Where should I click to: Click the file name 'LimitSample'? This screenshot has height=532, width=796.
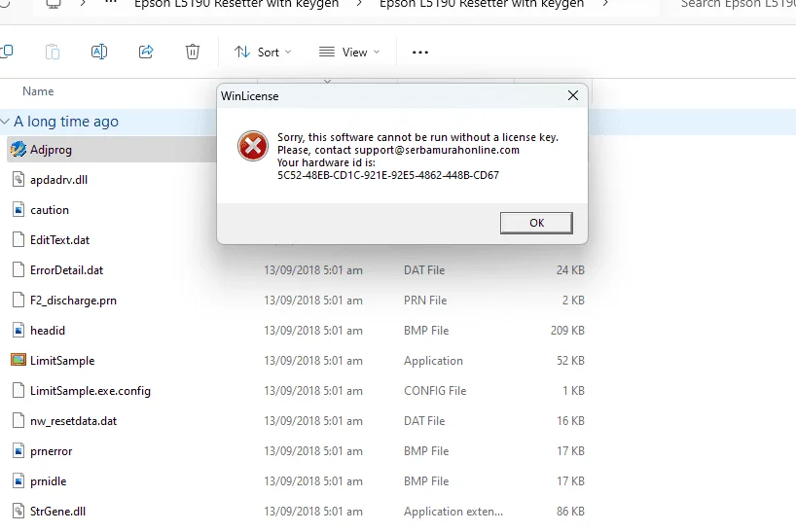62,361
